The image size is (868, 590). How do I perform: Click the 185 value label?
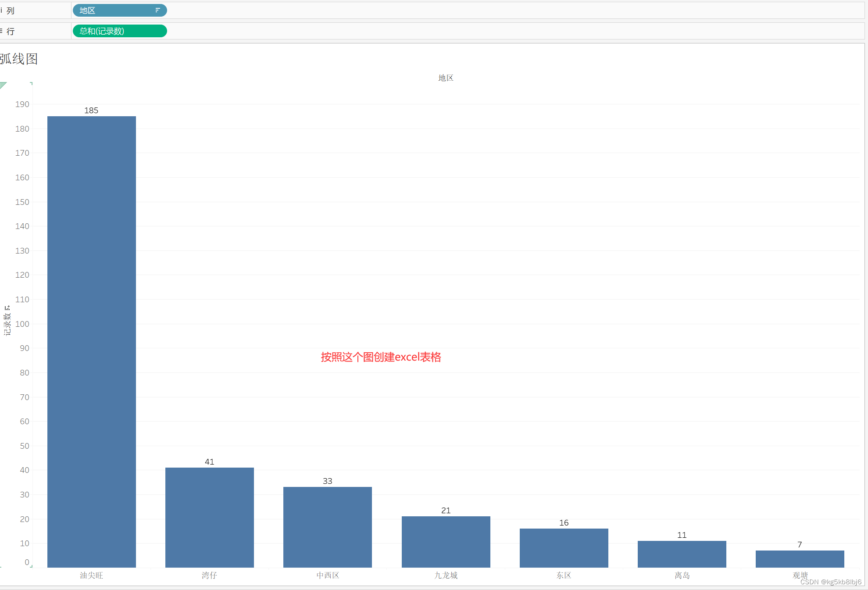click(91, 110)
